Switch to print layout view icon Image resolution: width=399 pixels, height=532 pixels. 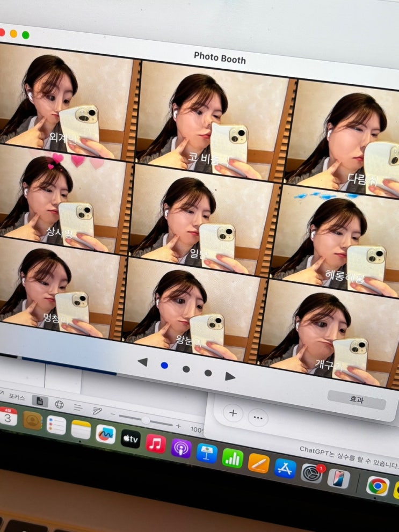coord(40,402)
